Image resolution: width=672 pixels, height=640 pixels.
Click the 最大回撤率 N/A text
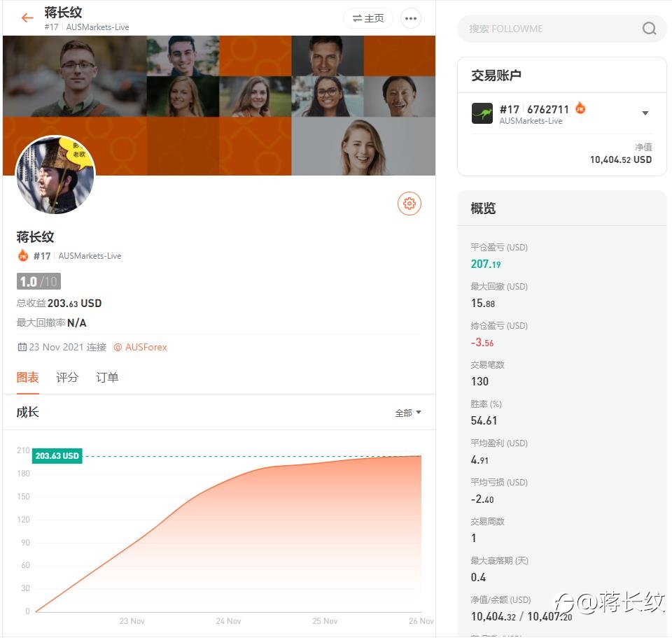51,322
